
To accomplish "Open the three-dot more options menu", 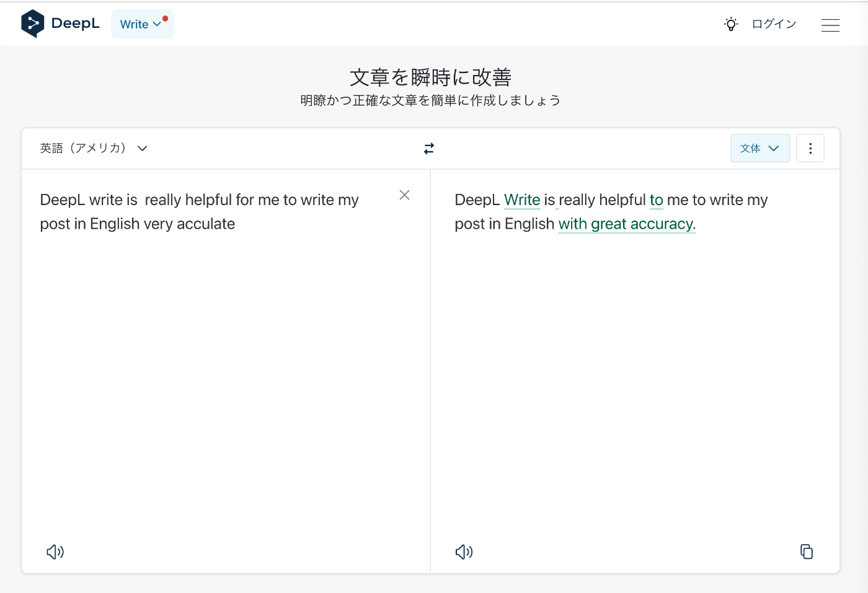I will (810, 149).
